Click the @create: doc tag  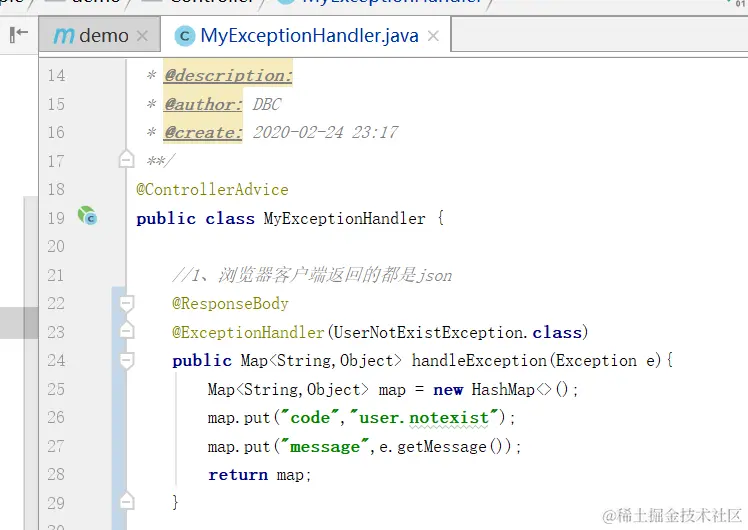pyautogui.click(x=203, y=132)
